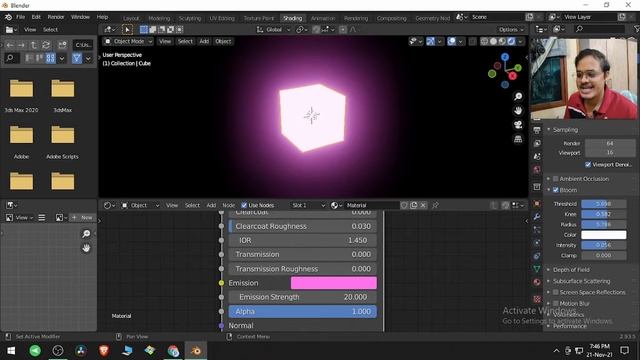The width and height of the screenshot is (640, 360).
Task: Toggle camera view icon in viewport
Action: [518, 125]
